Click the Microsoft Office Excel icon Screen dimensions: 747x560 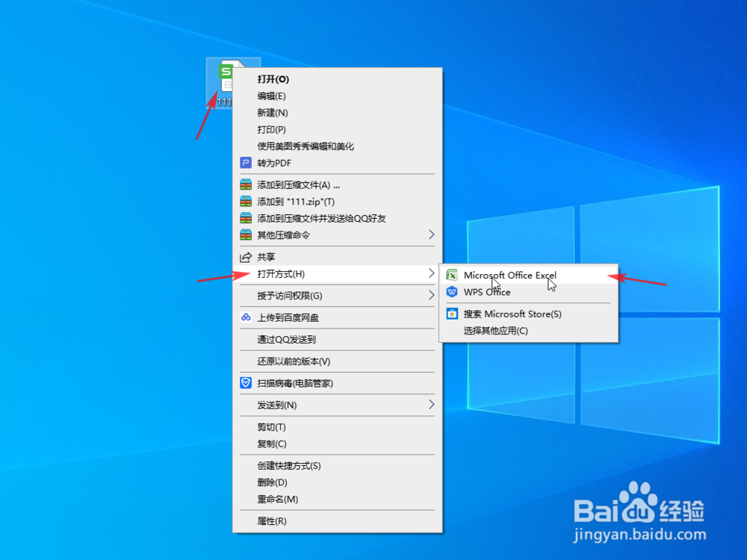tap(452, 275)
